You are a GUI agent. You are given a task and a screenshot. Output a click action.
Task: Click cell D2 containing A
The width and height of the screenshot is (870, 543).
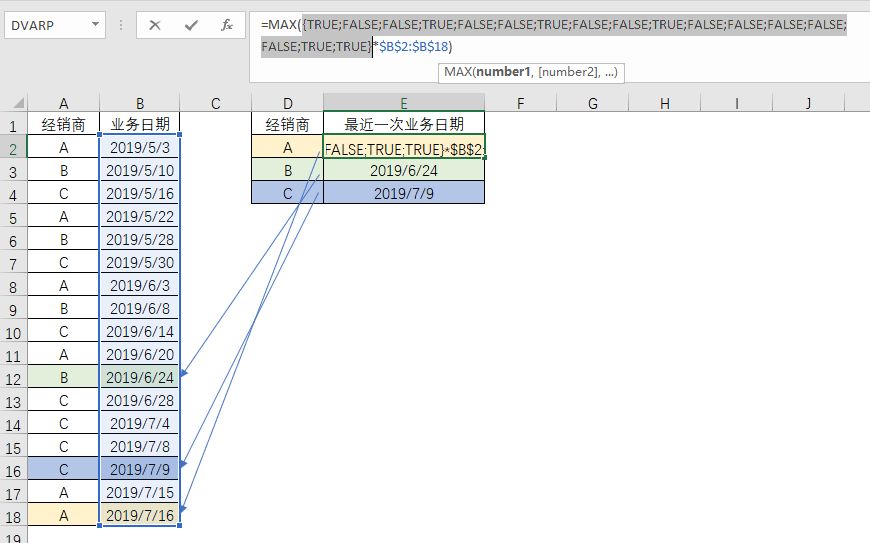pos(287,148)
